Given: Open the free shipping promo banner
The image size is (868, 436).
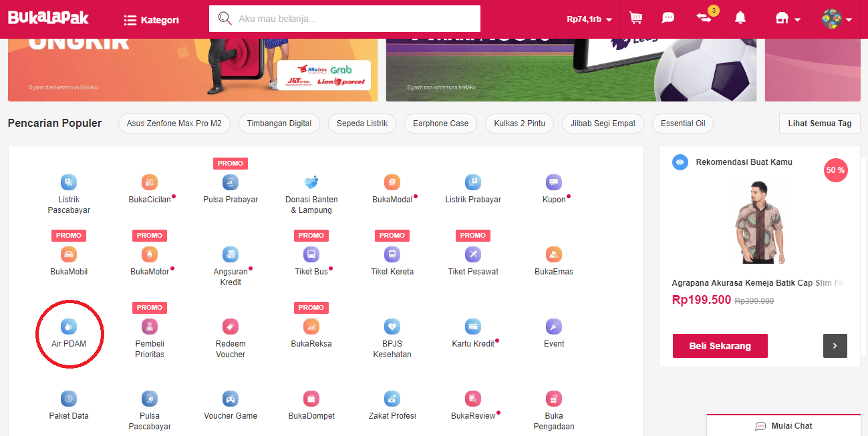Looking at the screenshot, I should [x=193, y=70].
